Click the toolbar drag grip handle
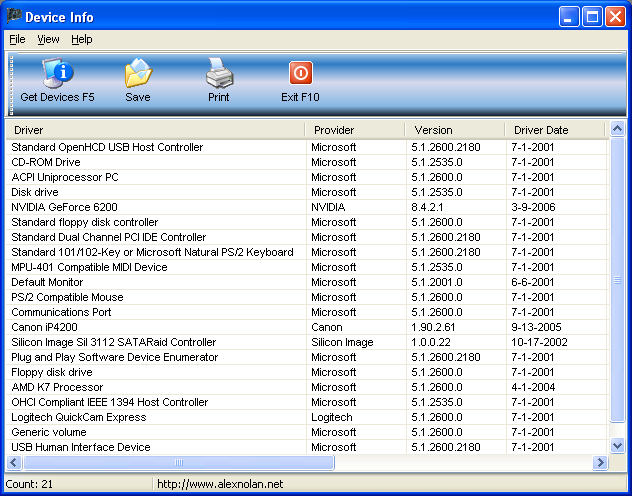The width and height of the screenshot is (632, 496). [11, 85]
